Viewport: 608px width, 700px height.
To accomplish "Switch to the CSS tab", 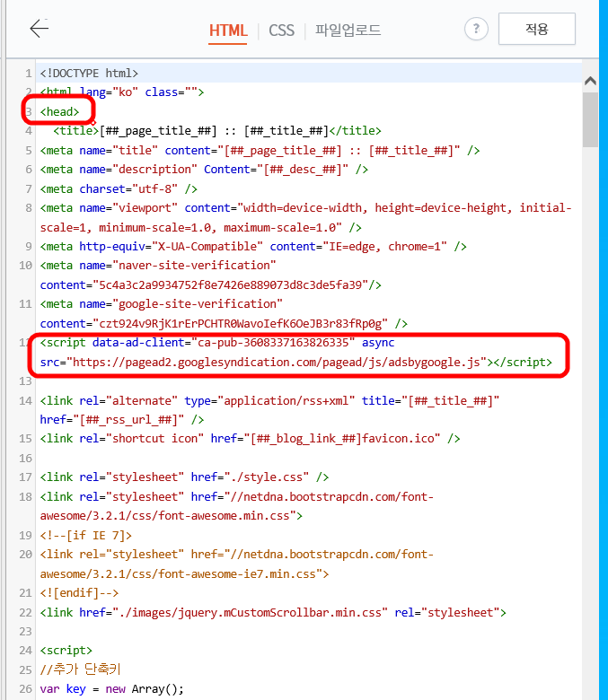I will 281,31.
